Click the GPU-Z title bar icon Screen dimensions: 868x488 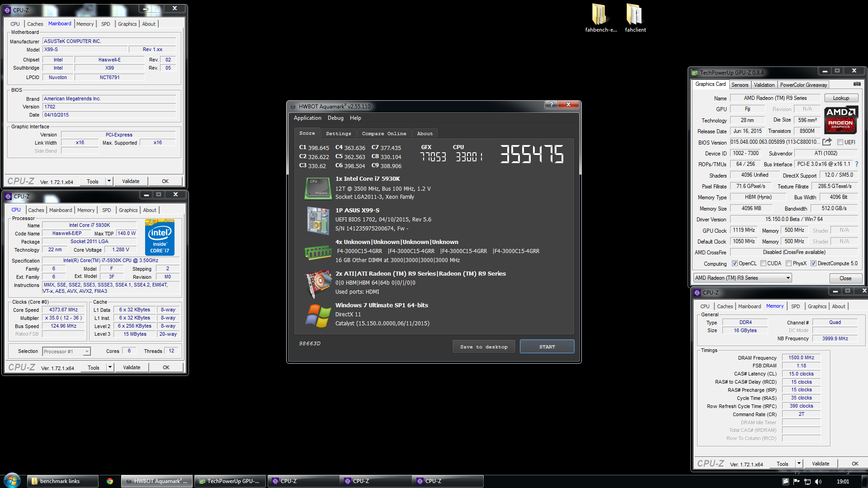694,73
